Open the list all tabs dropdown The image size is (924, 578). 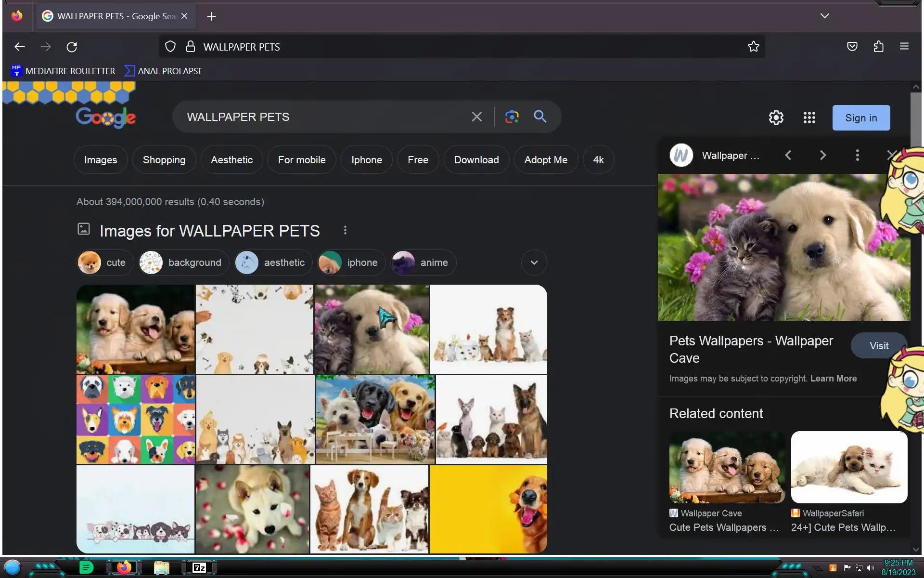click(x=824, y=16)
